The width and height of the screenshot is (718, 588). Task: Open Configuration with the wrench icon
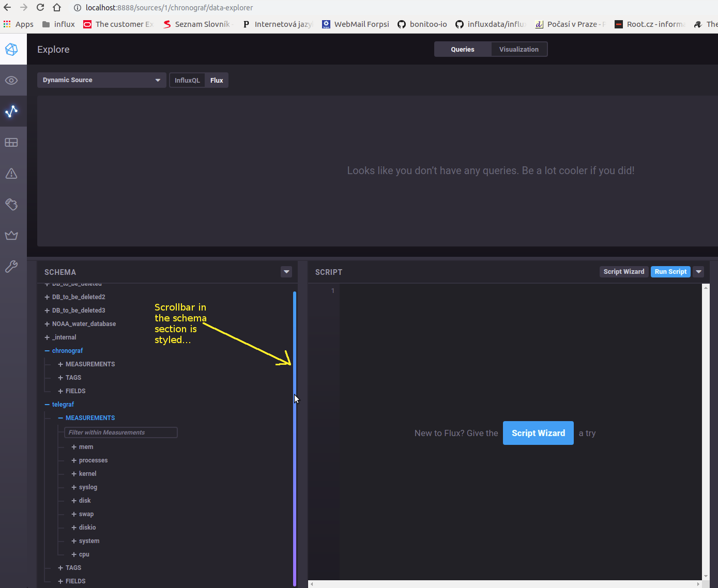(12, 267)
